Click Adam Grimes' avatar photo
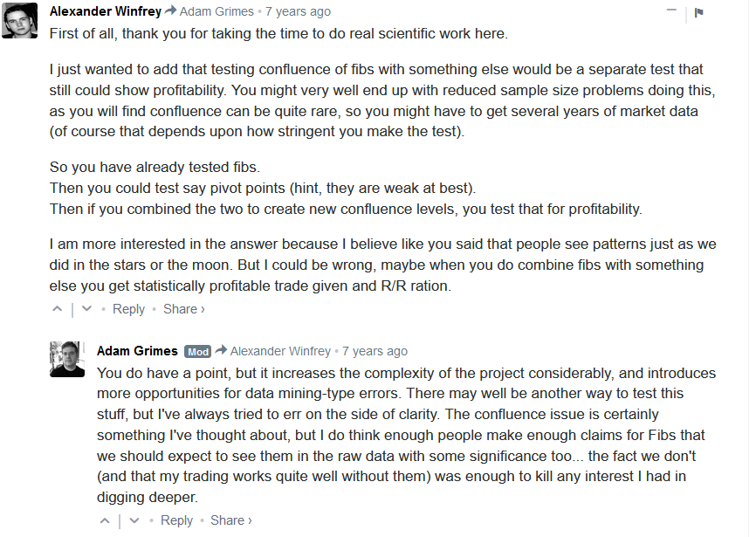 pyautogui.click(x=67, y=359)
